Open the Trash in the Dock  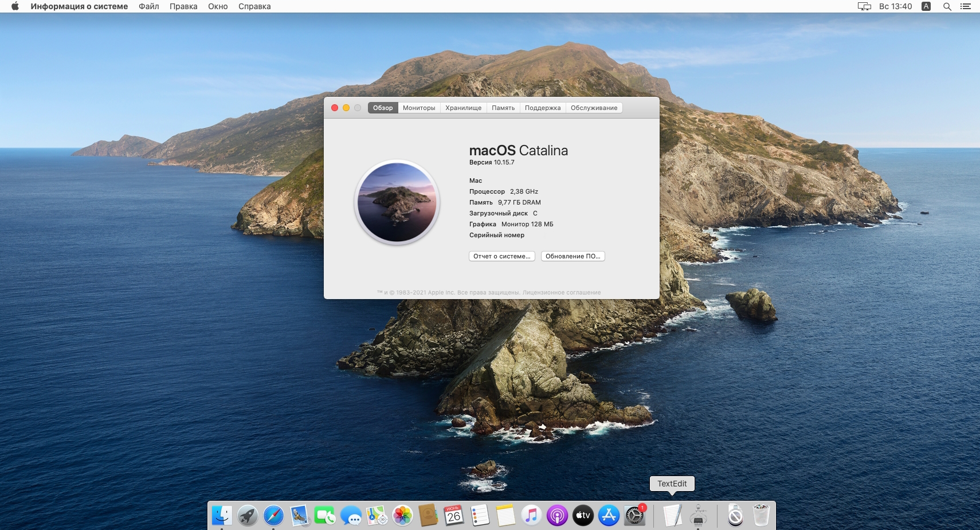(761, 516)
